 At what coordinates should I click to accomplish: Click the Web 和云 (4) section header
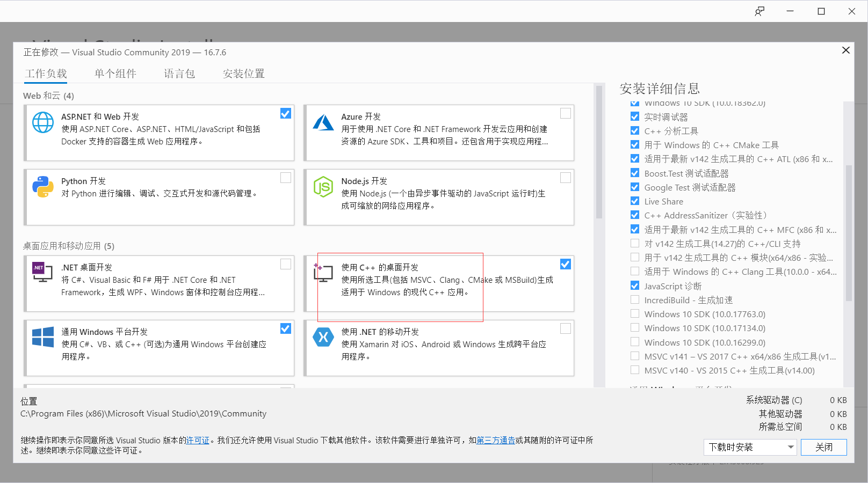pyautogui.click(x=49, y=96)
